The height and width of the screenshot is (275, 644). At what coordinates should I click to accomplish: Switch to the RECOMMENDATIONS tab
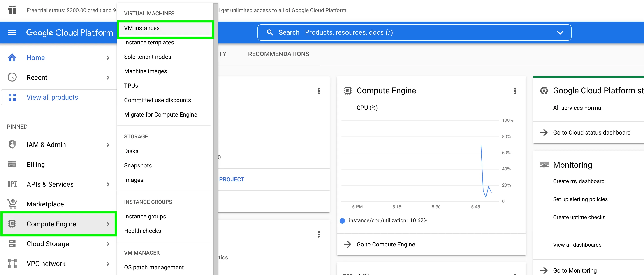278,54
